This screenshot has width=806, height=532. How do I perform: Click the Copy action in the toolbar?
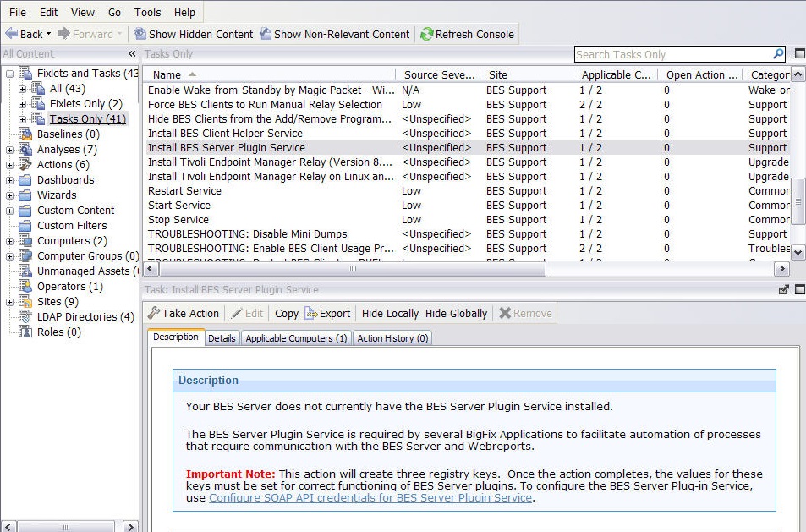286,313
